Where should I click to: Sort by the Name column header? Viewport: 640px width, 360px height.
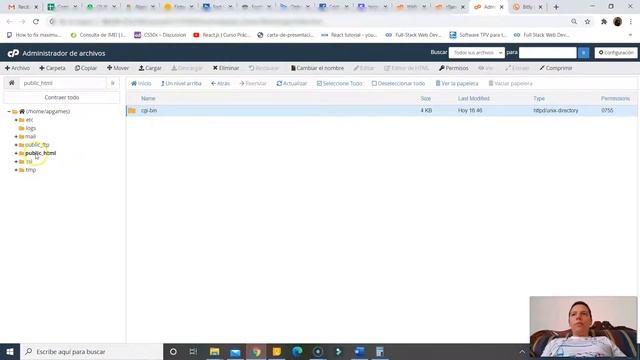click(x=148, y=98)
